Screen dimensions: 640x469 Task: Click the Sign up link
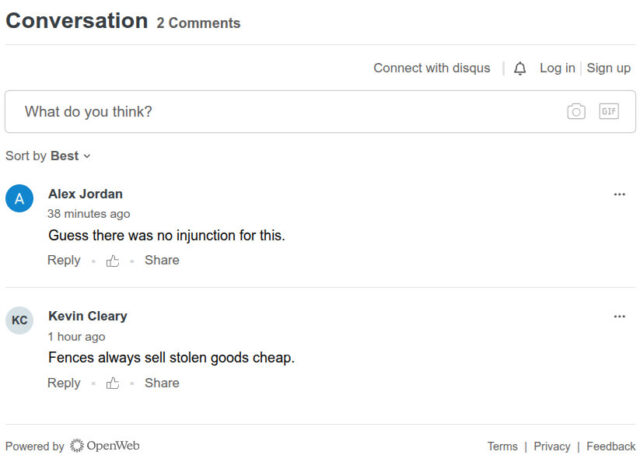point(608,68)
